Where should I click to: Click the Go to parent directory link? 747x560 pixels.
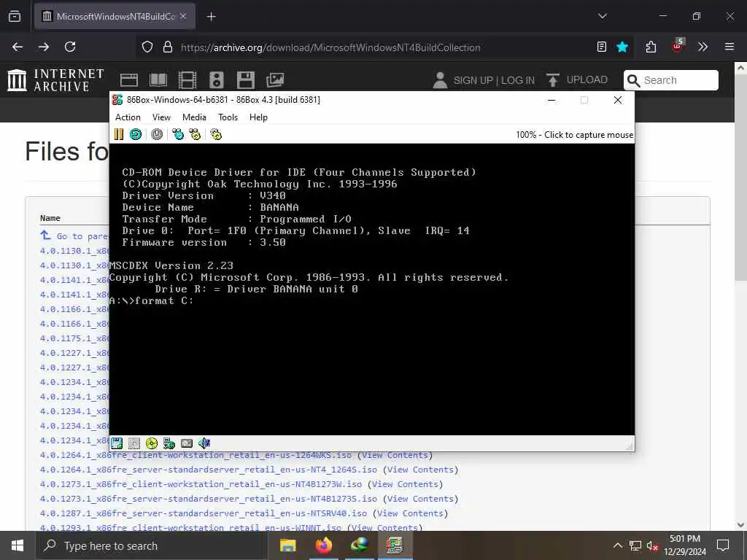click(x=74, y=236)
